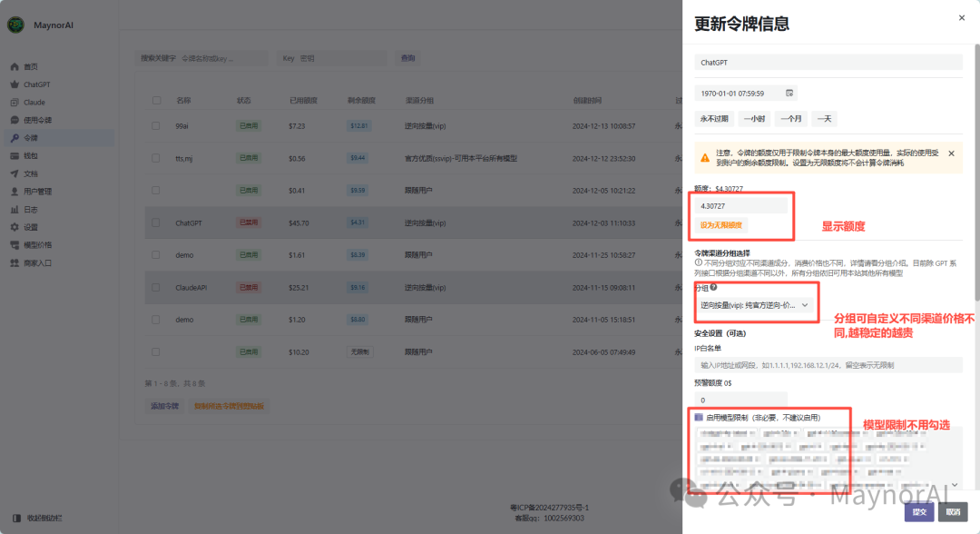
Task: Open the 分组 channel group dropdown
Action: click(x=753, y=305)
